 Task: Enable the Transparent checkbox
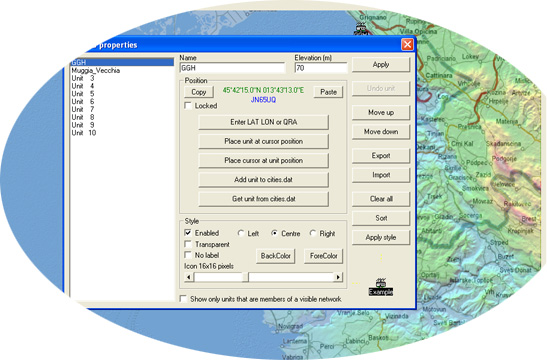pyautogui.click(x=188, y=244)
